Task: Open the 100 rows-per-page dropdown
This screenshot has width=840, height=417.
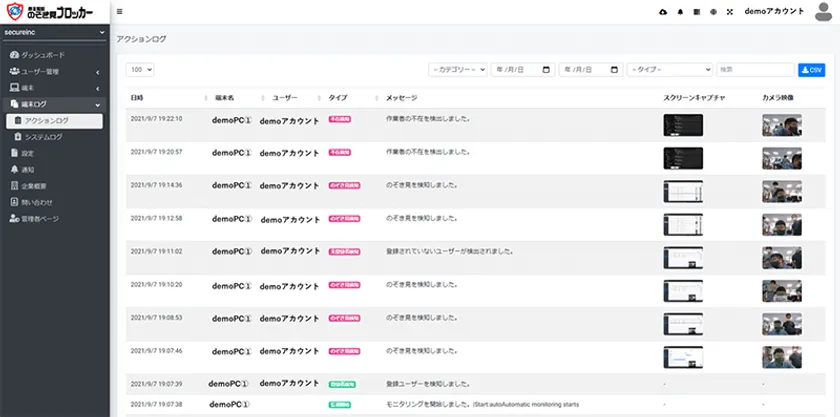Action: (x=140, y=70)
